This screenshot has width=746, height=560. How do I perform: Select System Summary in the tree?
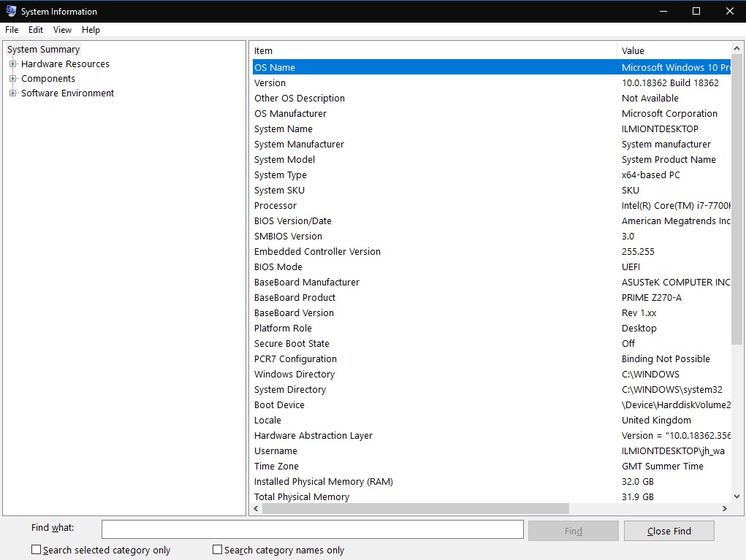(43, 50)
